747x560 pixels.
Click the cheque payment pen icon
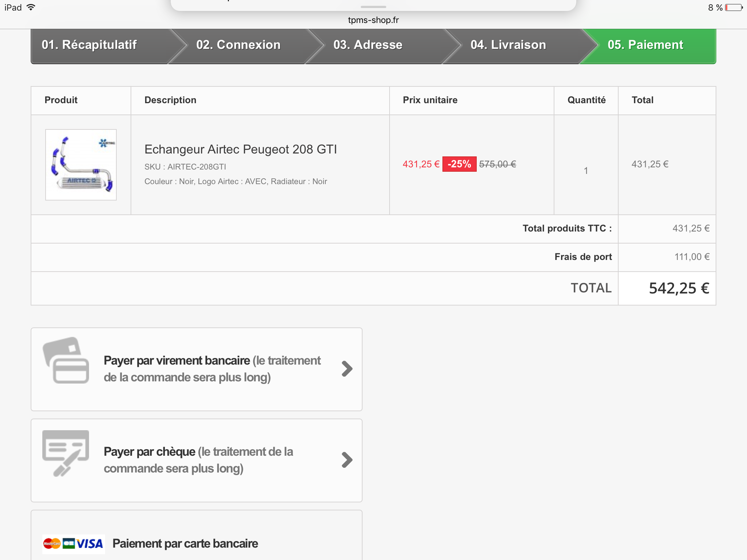(66, 453)
